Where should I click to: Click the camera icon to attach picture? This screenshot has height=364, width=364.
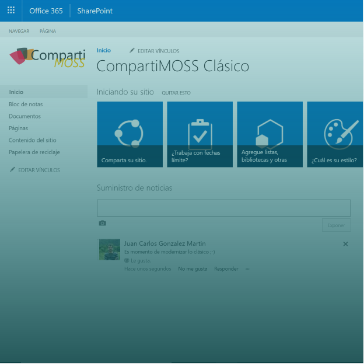click(102, 223)
